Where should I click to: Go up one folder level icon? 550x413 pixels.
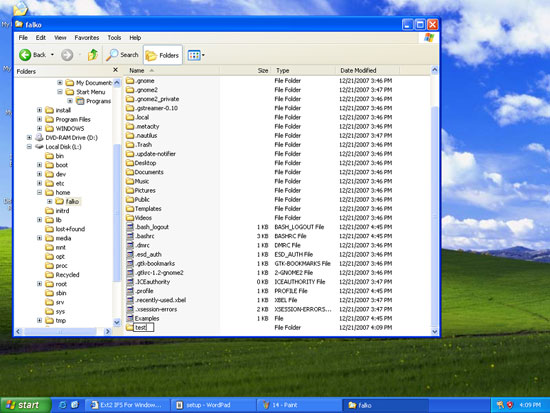pos(93,55)
